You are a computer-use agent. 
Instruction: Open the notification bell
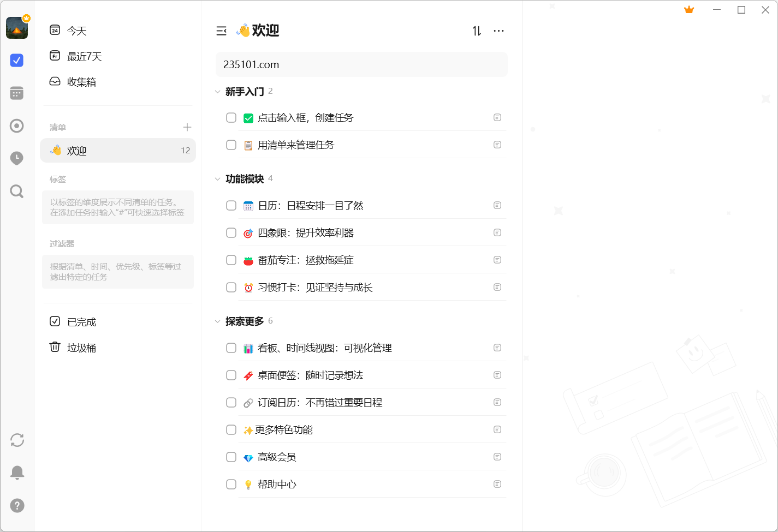point(16,473)
